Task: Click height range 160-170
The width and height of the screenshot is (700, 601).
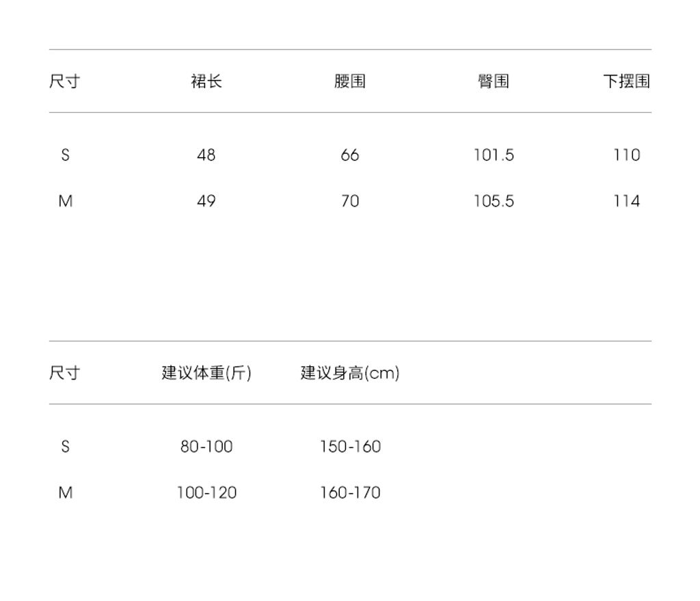Action: click(350, 492)
